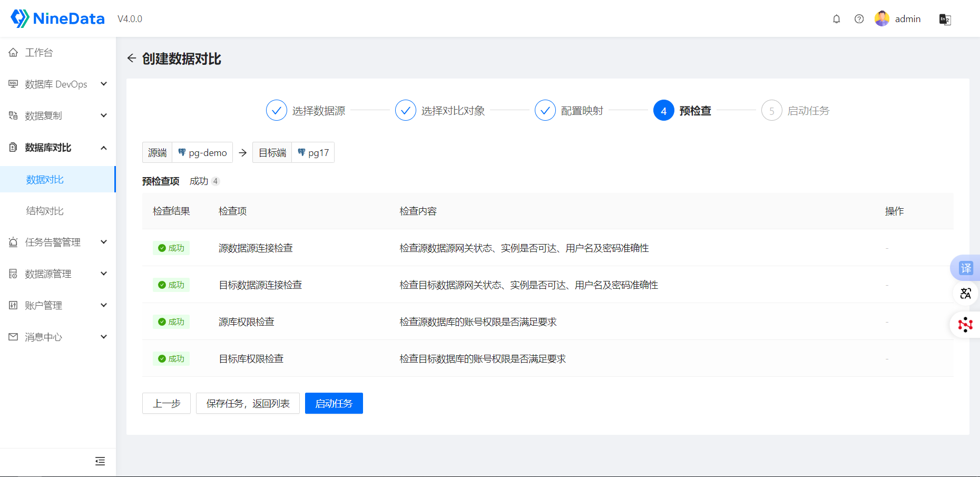Click the 数据源管理 sidebar icon
Screen dimensions: 980x477
(x=13, y=274)
